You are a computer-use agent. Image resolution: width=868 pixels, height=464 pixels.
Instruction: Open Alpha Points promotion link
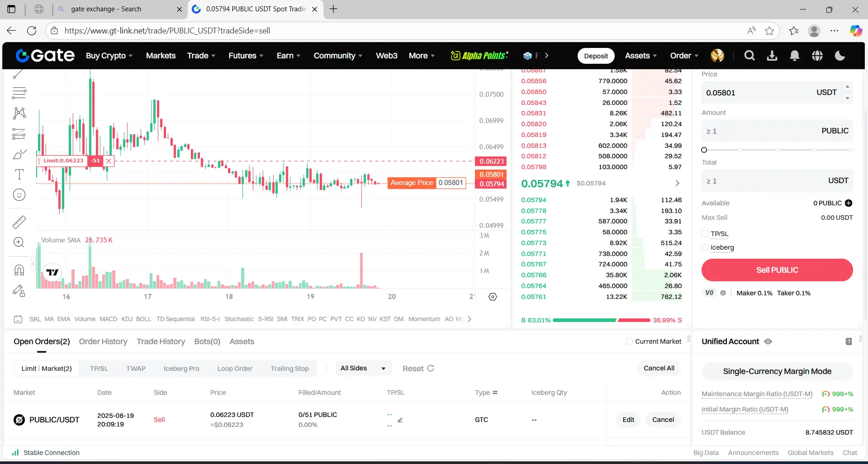tap(479, 56)
